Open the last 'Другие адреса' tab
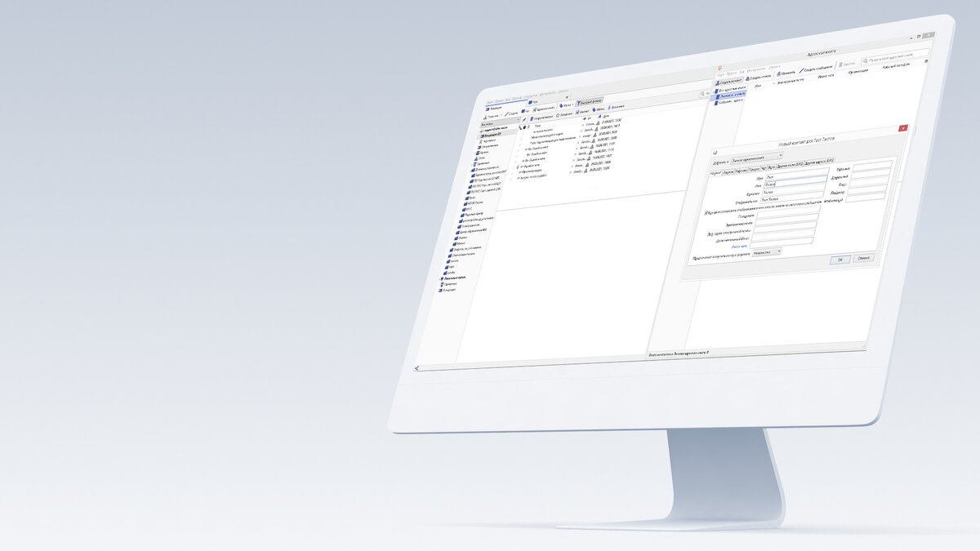 coord(819,161)
